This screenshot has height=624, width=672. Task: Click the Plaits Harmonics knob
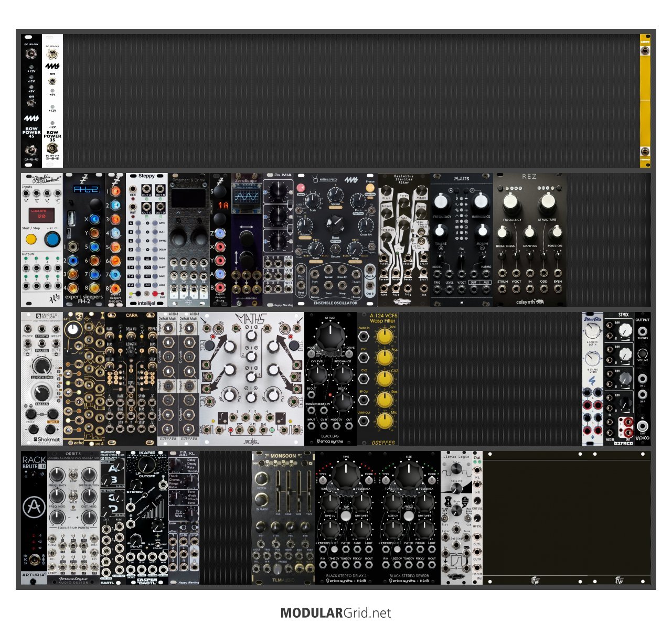(481, 201)
